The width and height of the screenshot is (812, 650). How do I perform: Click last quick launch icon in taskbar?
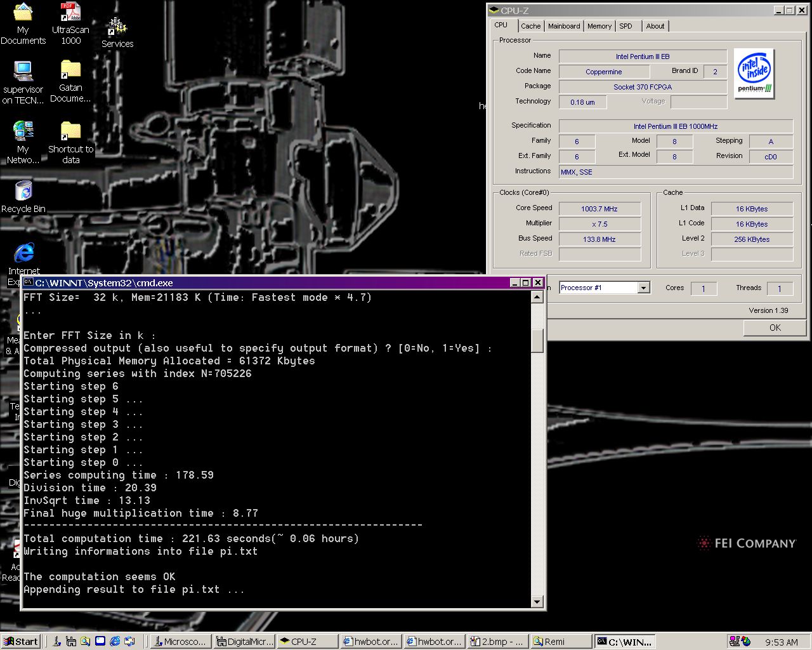coord(129,642)
